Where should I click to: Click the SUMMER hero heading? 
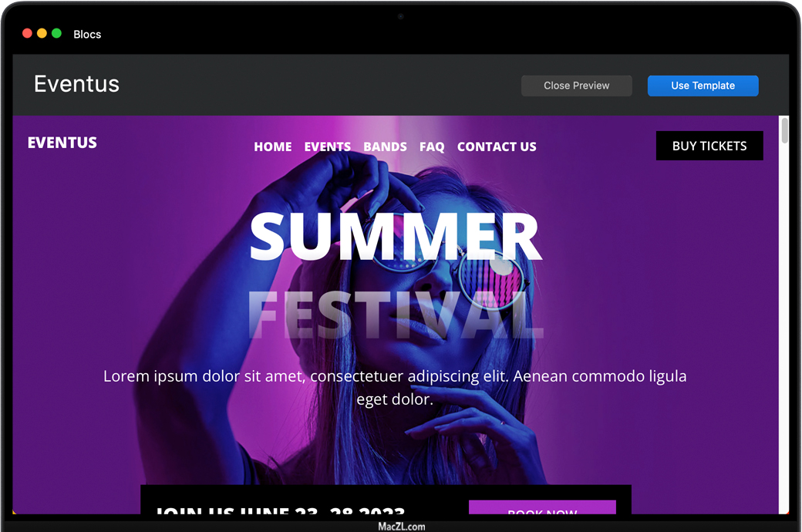coord(395,237)
